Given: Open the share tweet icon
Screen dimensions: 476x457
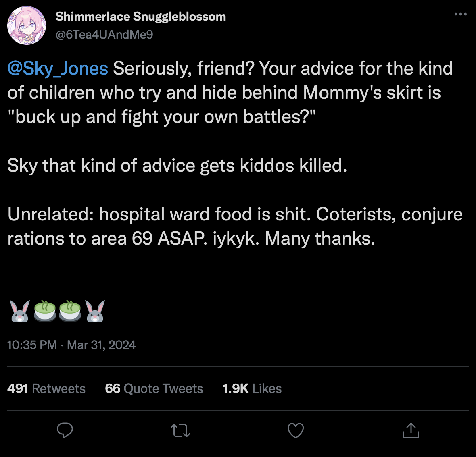Looking at the screenshot, I should pyautogui.click(x=411, y=430).
